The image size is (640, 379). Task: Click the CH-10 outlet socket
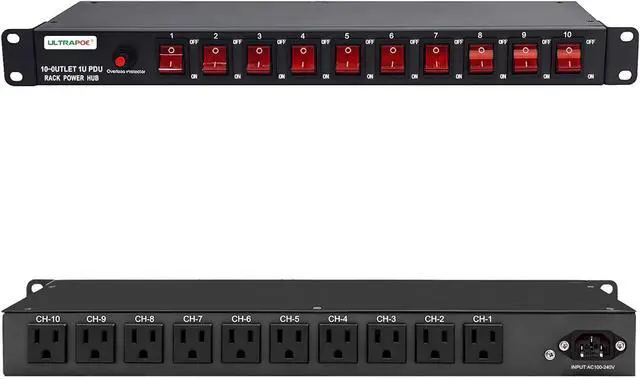[x=47, y=344]
